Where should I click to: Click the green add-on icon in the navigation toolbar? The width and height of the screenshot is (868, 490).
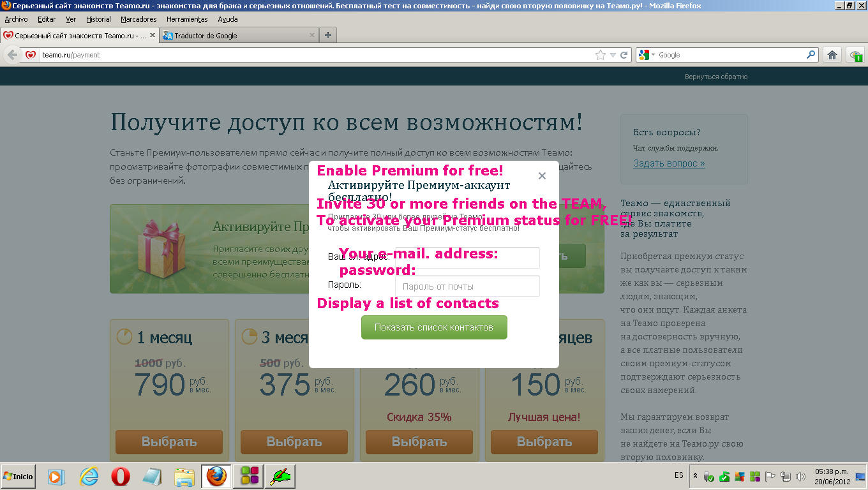point(856,56)
